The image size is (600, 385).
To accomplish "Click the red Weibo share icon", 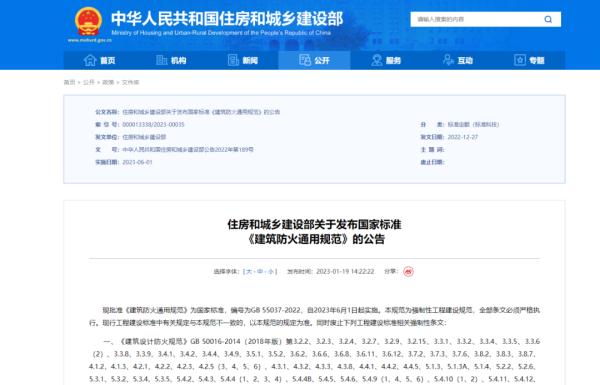I will click(408, 271).
